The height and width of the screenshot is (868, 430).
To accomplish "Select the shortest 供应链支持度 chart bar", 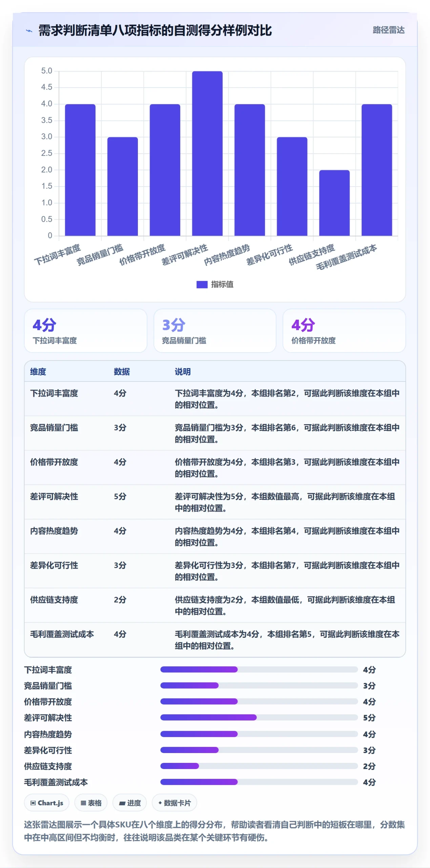I will (334, 202).
